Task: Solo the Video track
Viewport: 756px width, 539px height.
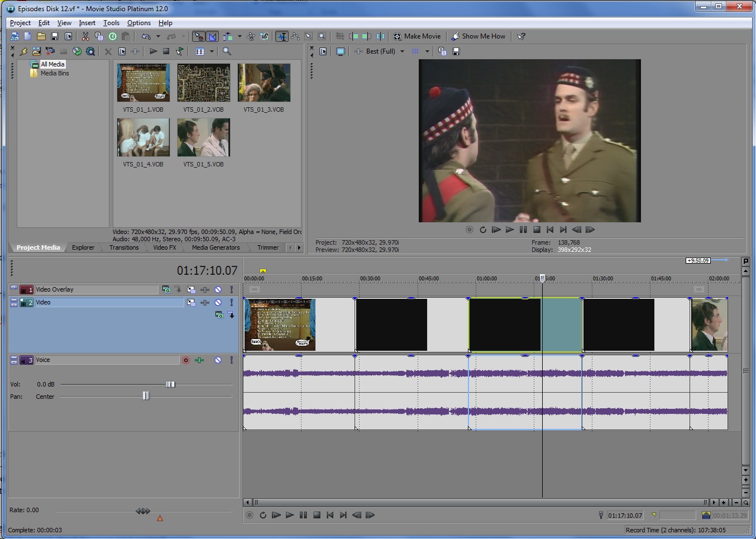Action: tap(232, 303)
